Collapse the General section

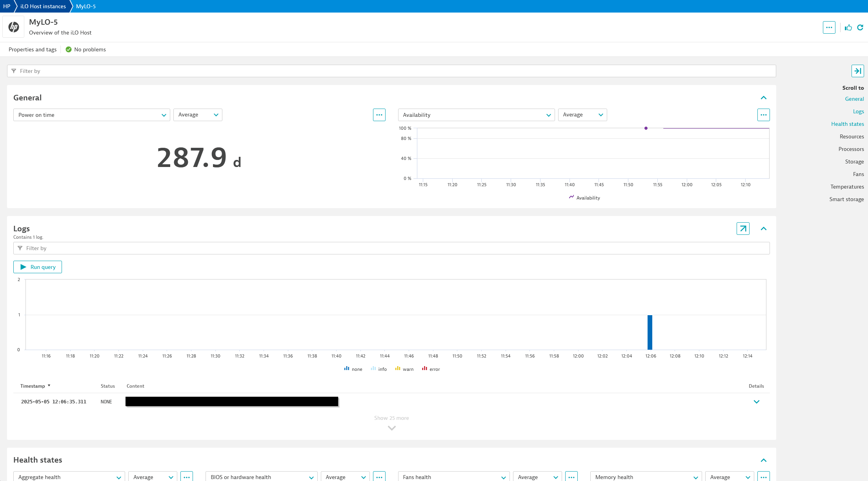(x=763, y=98)
